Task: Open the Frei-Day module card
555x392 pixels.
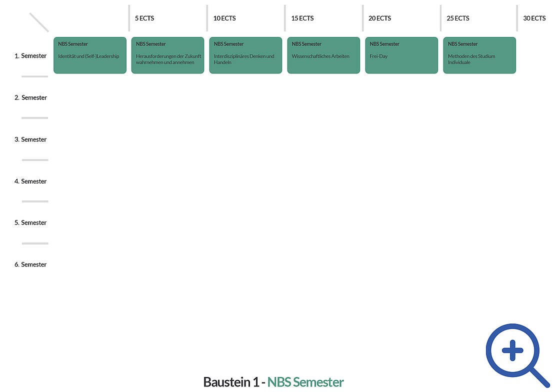Action: pos(401,55)
